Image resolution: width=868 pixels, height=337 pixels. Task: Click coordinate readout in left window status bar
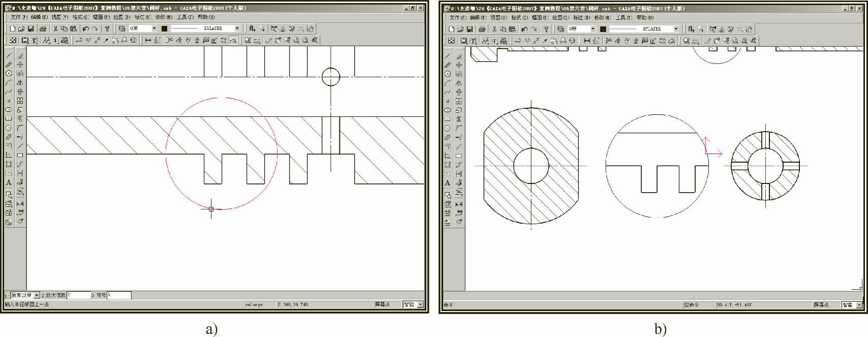pyautogui.click(x=293, y=304)
